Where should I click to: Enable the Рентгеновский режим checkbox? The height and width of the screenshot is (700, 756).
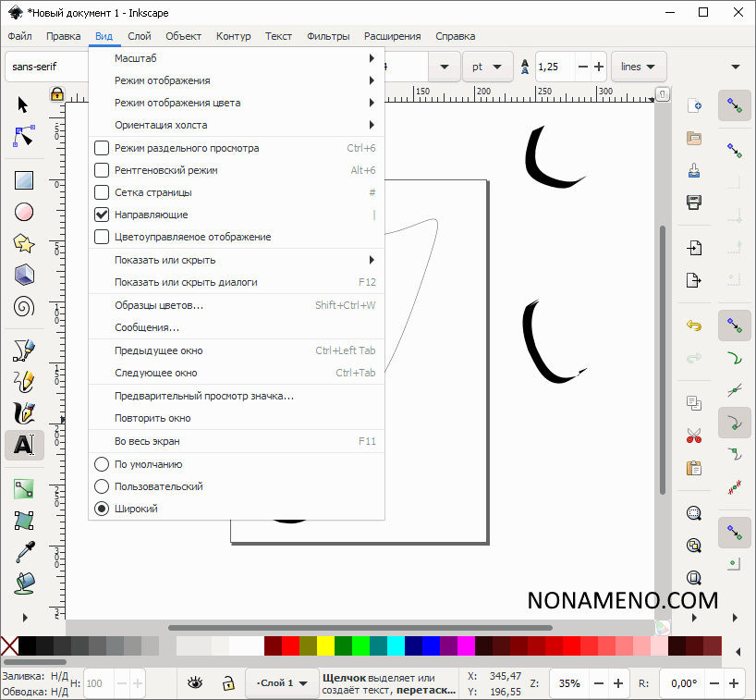103,170
